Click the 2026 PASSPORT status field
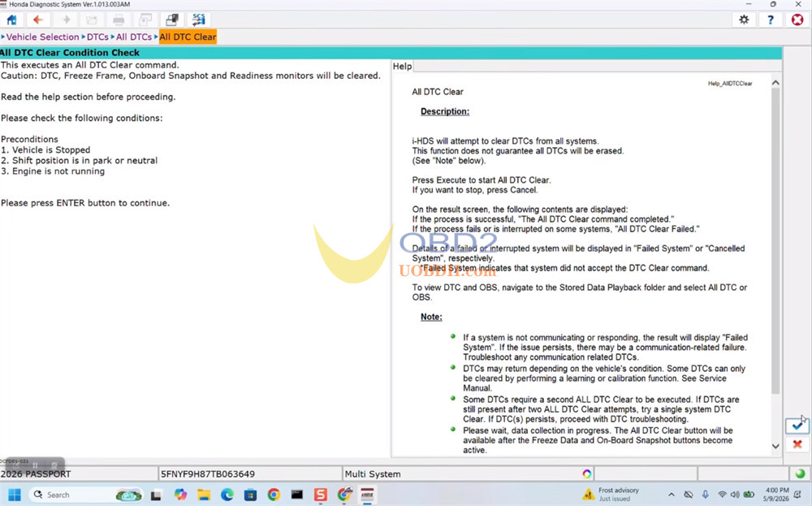Viewport: 812px width, 506px height. [x=79, y=474]
